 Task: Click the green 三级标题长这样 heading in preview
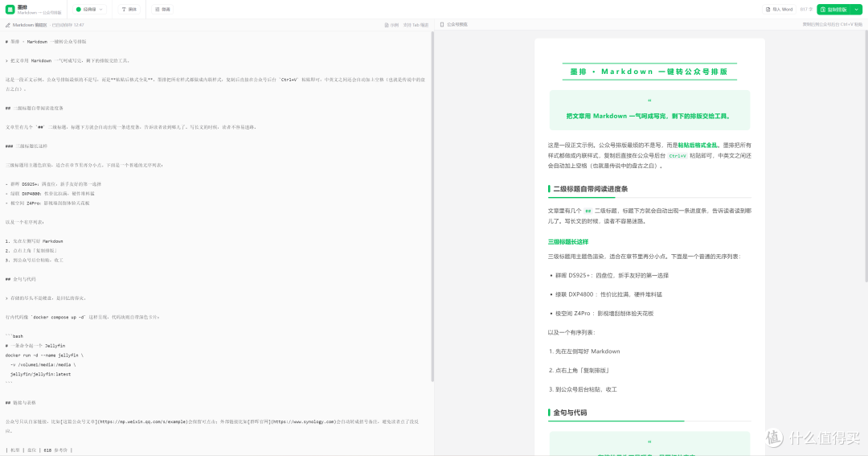tap(568, 241)
